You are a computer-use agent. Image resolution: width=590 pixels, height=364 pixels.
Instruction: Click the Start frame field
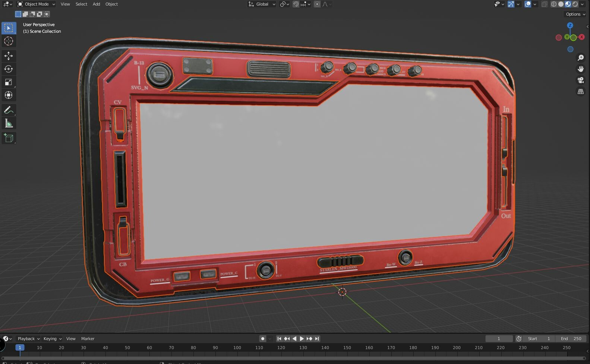pyautogui.click(x=539, y=339)
